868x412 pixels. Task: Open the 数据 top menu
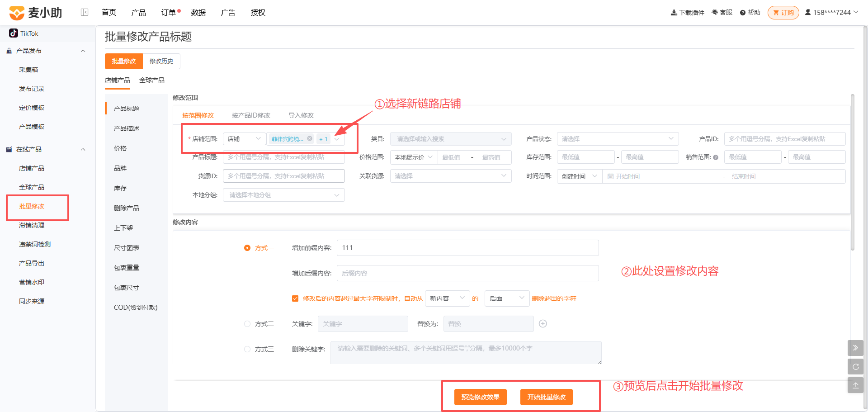point(198,13)
